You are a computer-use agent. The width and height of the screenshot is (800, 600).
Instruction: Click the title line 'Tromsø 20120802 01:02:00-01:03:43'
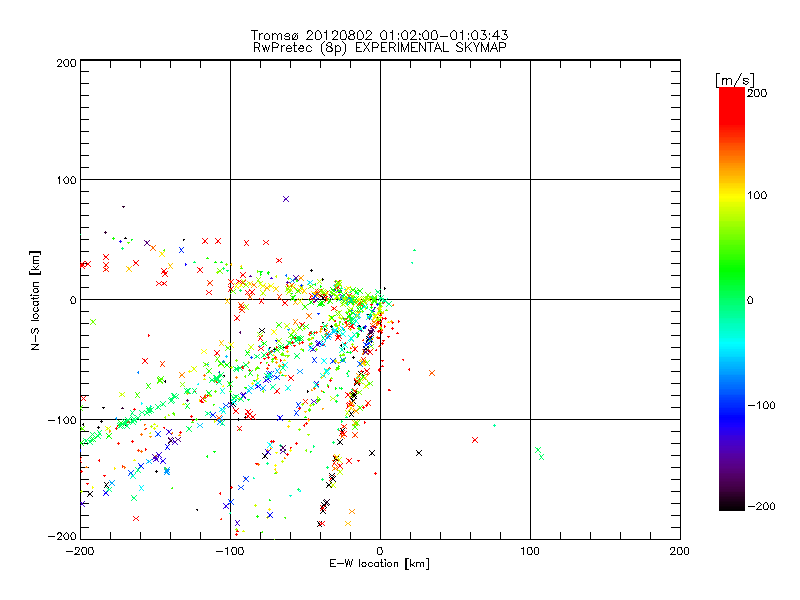[379, 35]
